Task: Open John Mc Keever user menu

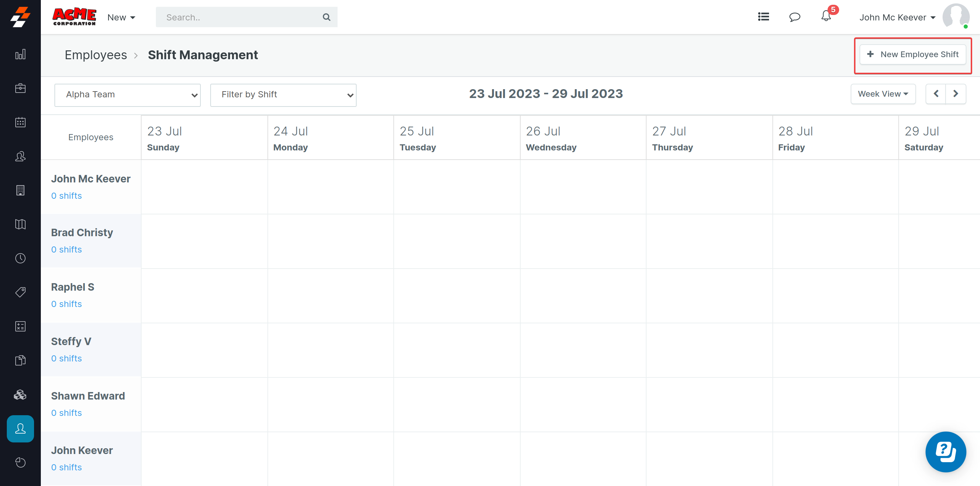Action: click(x=897, y=17)
